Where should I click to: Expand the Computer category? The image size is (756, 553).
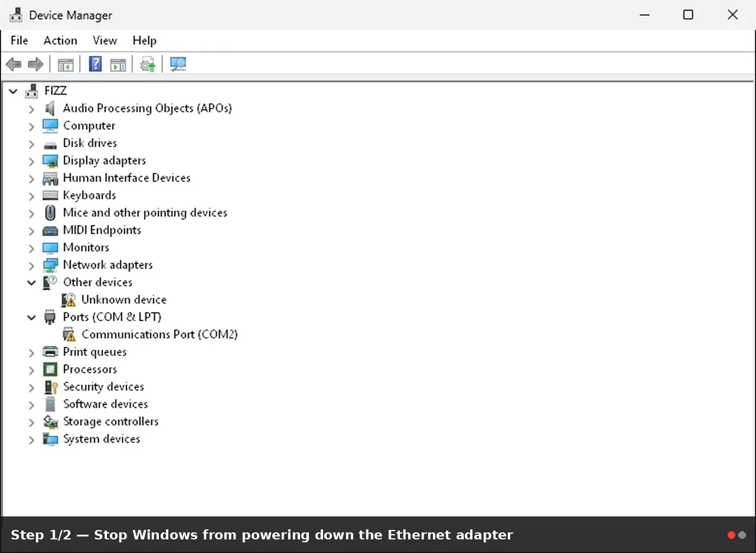pyautogui.click(x=31, y=126)
